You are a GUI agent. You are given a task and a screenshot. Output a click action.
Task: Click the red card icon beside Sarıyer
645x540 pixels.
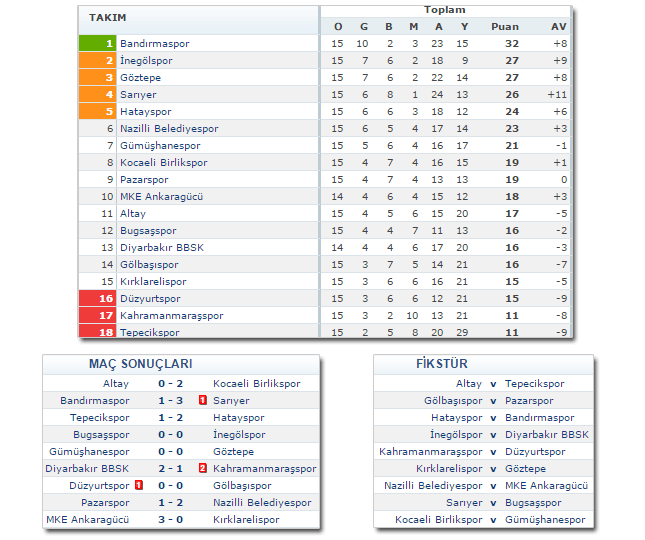tap(203, 400)
